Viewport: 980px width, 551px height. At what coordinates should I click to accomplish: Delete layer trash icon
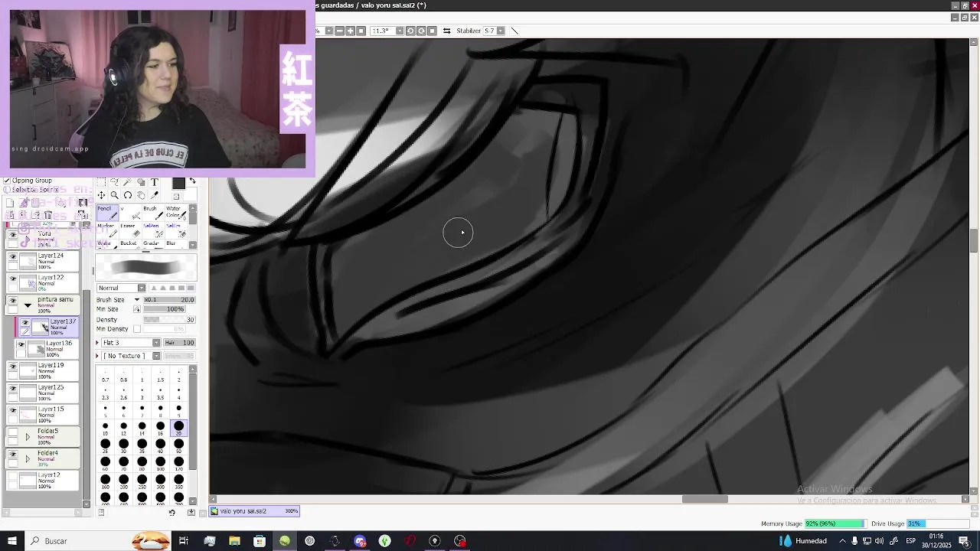[x=48, y=215]
